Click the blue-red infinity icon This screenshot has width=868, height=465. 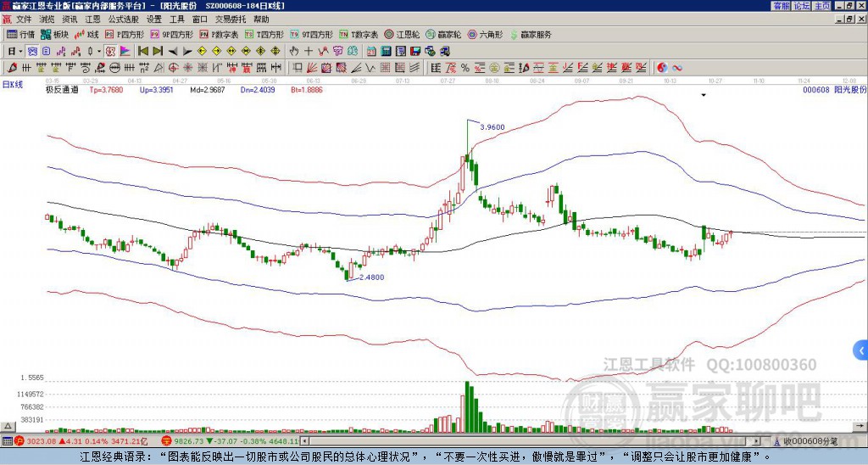(x=677, y=68)
